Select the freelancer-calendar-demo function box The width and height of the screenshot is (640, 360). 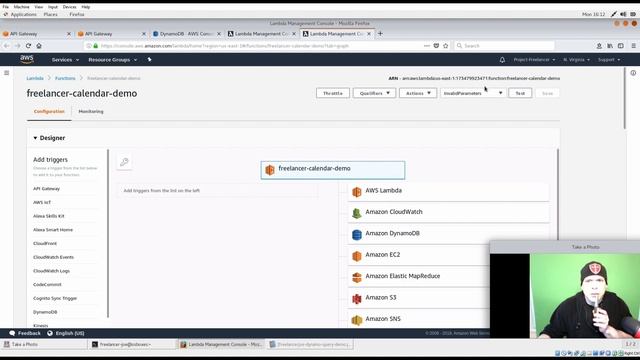click(x=333, y=170)
